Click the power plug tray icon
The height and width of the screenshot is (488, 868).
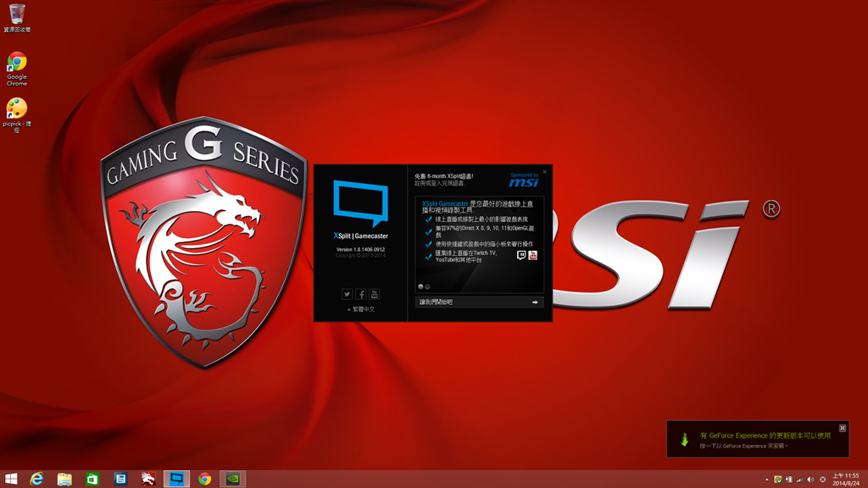tap(789, 480)
